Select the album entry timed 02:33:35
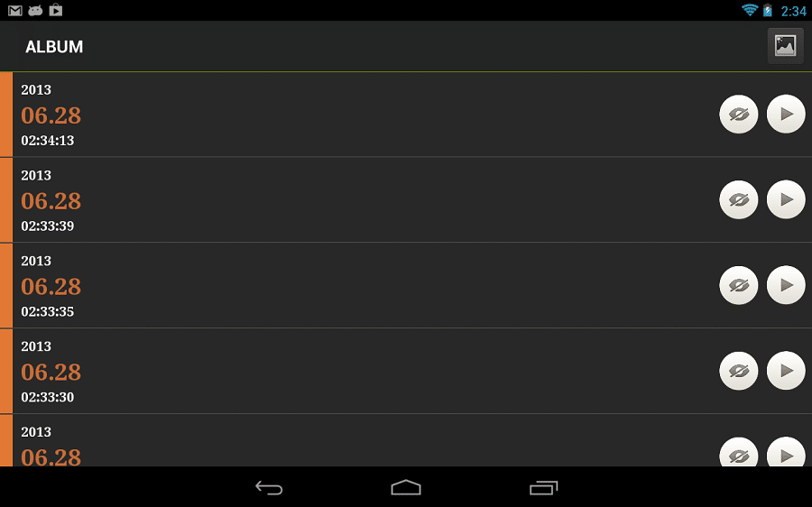This screenshot has height=507, width=812. (x=406, y=285)
